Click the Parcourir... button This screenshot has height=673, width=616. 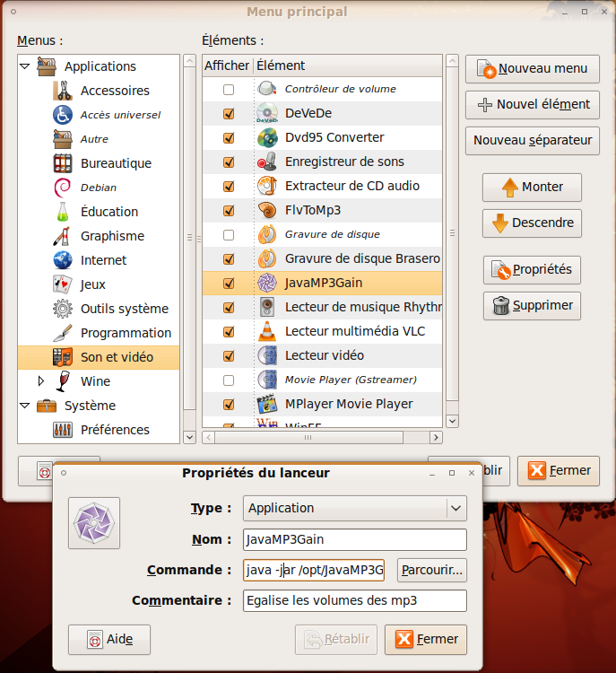[x=431, y=570]
